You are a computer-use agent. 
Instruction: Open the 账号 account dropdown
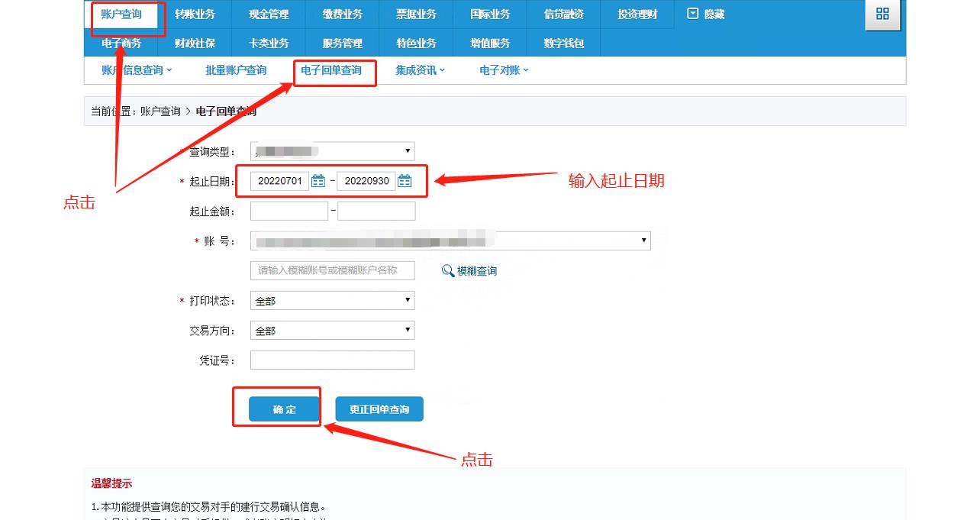point(643,240)
